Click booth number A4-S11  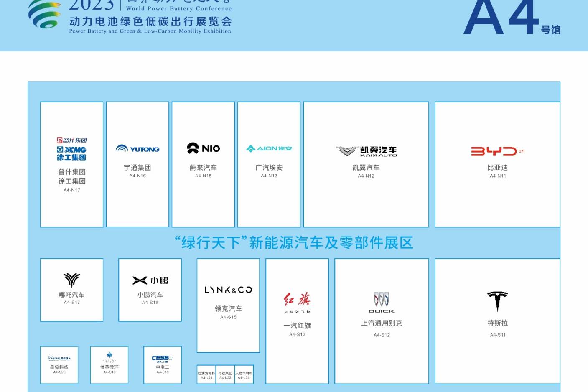tap(498, 335)
